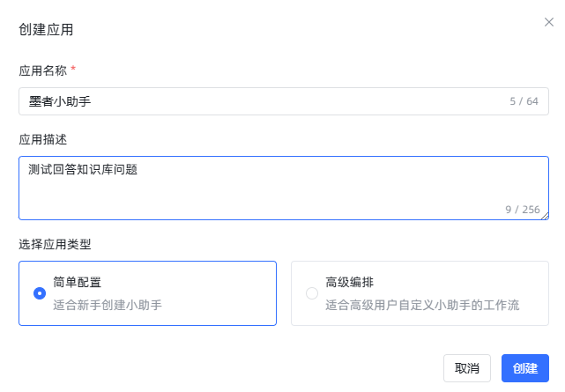Choose the 适合新手创建小助手 option card
Viewport: 565px width, 392px height.
tap(148, 293)
